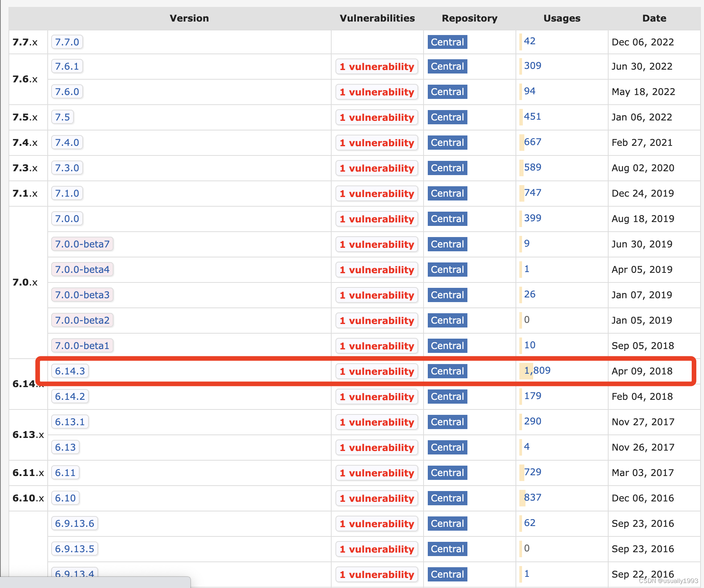Image resolution: width=704 pixels, height=588 pixels.
Task: Open usages count 42 for 7.7.0
Action: 530,41
